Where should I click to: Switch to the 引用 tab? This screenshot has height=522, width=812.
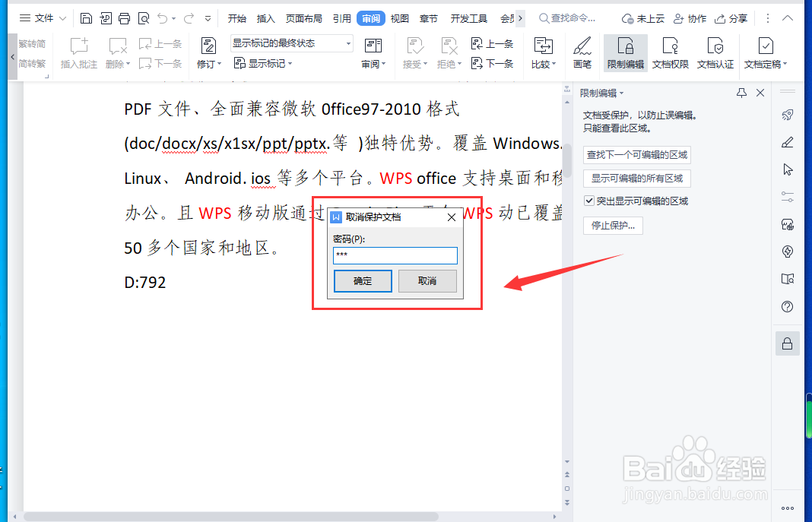342,19
